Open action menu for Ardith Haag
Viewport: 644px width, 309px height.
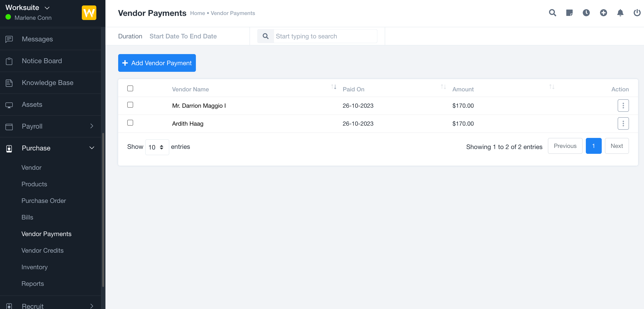[623, 124]
